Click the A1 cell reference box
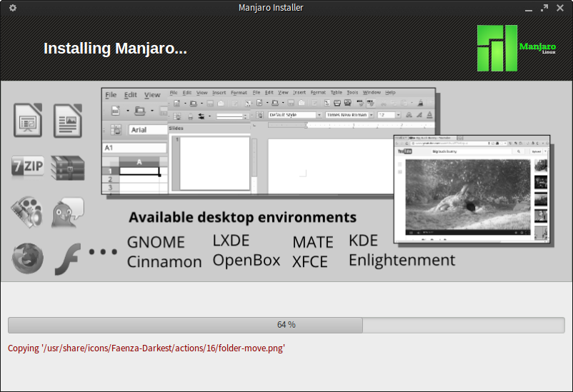The width and height of the screenshot is (573, 392). point(135,148)
